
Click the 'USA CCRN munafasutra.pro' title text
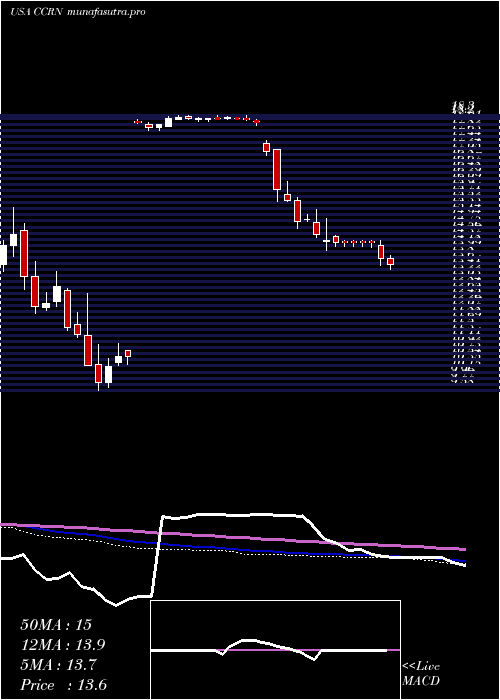coord(78,12)
